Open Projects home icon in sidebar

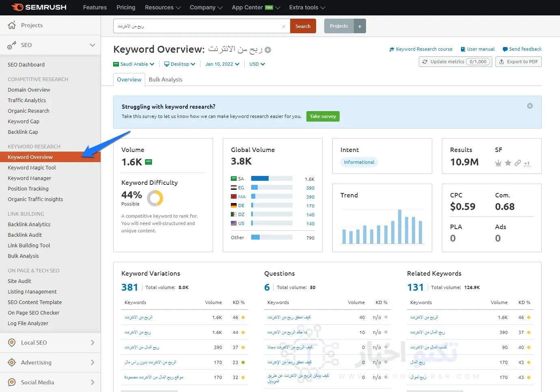tap(12, 25)
